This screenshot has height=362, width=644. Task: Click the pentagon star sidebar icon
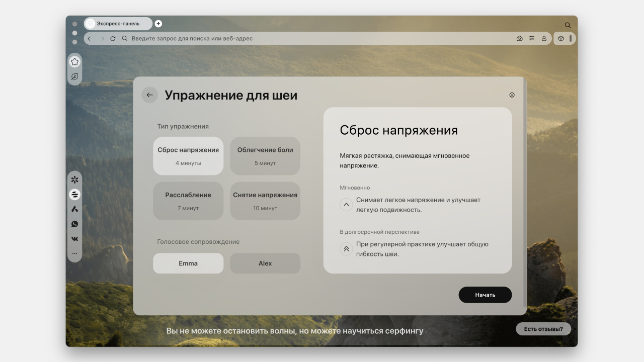coord(74,62)
